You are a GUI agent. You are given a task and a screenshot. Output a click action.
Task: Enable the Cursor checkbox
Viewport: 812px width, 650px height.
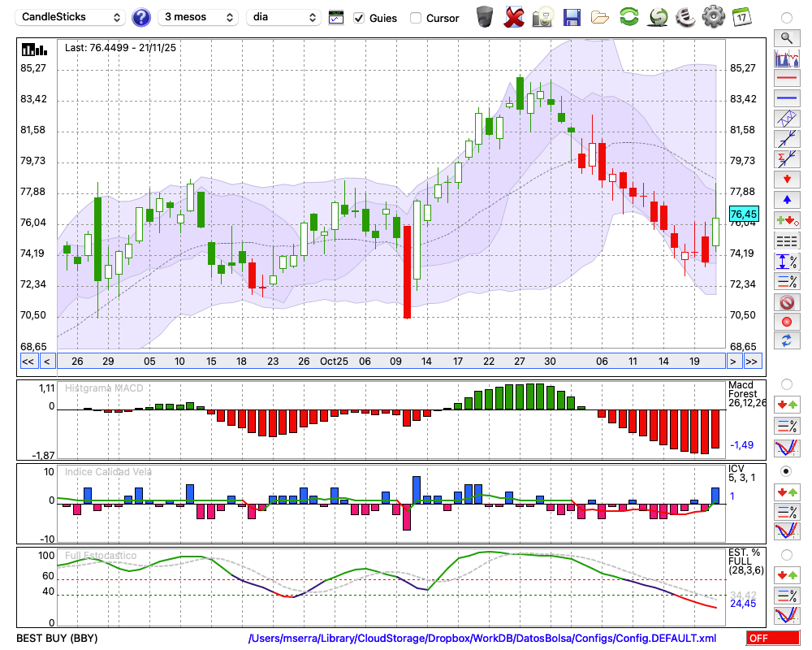[416, 18]
